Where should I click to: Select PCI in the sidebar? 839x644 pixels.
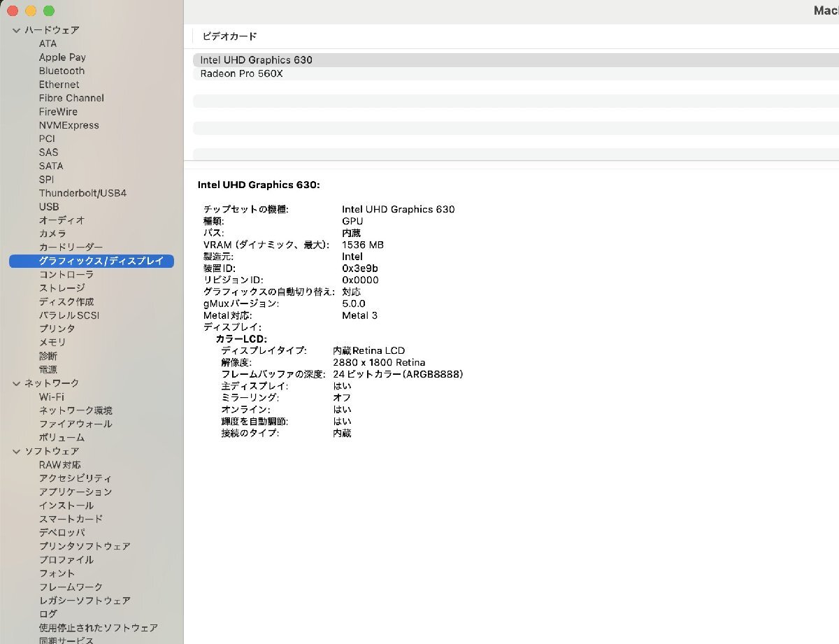point(47,138)
